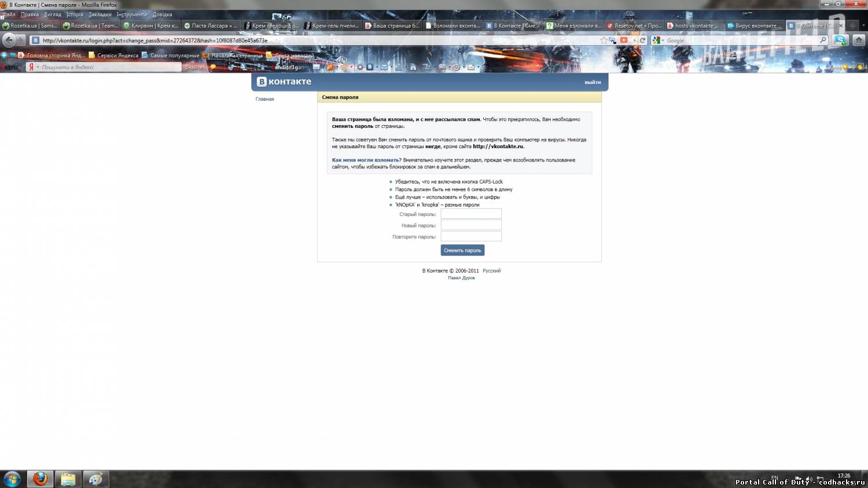Switch to the Меня взломали в... tab
868x488 pixels.
tap(574, 25)
